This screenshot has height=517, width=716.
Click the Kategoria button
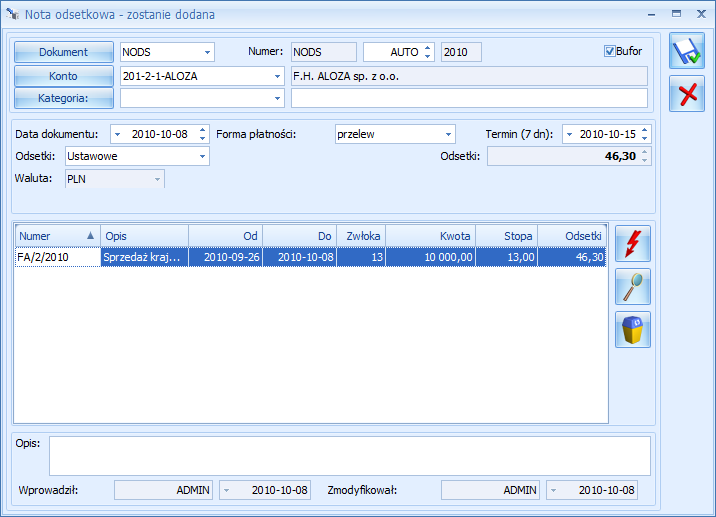coord(63,98)
